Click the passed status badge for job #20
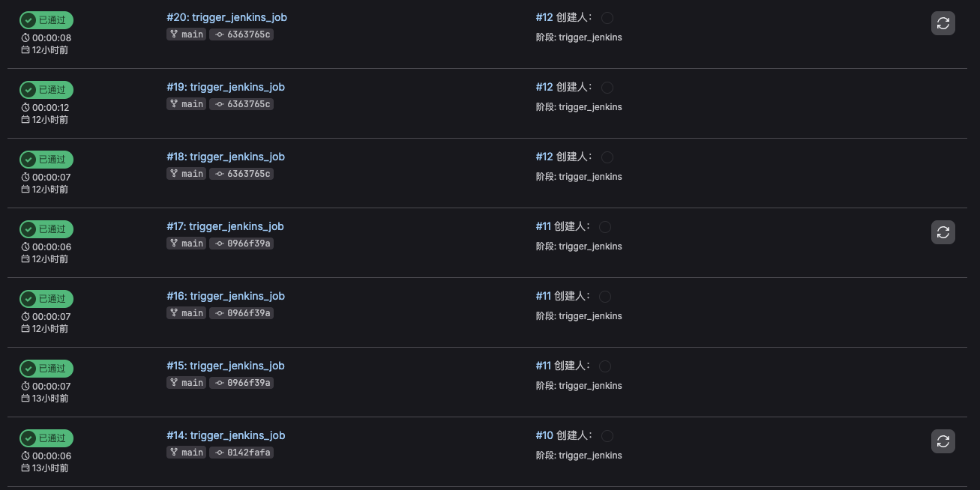This screenshot has height=490, width=980. pyautogui.click(x=46, y=20)
